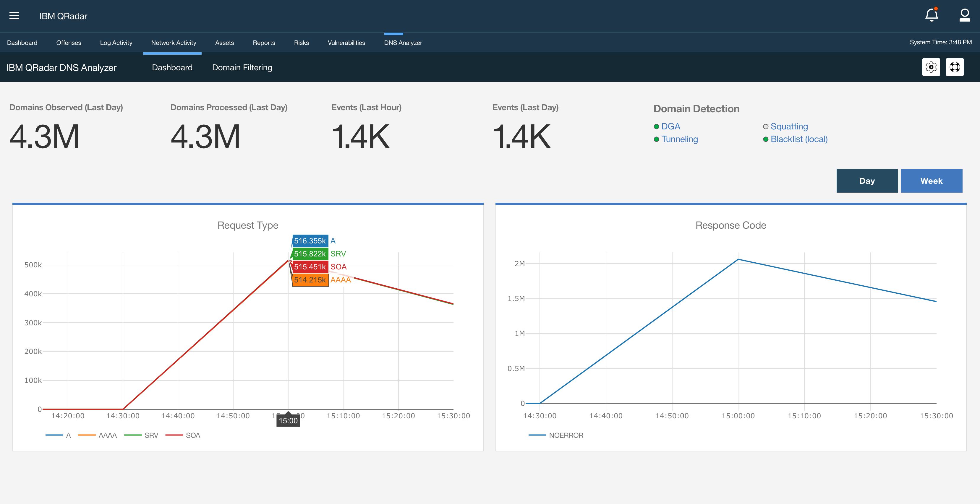The image size is (980, 504).
Task: Click the 14:30:00 label on Request Type axis
Action: [123, 416]
